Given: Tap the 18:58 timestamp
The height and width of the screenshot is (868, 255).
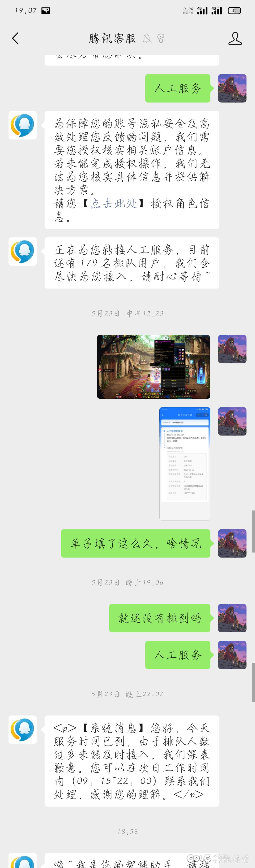Looking at the screenshot, I should (x=127, y=832).
